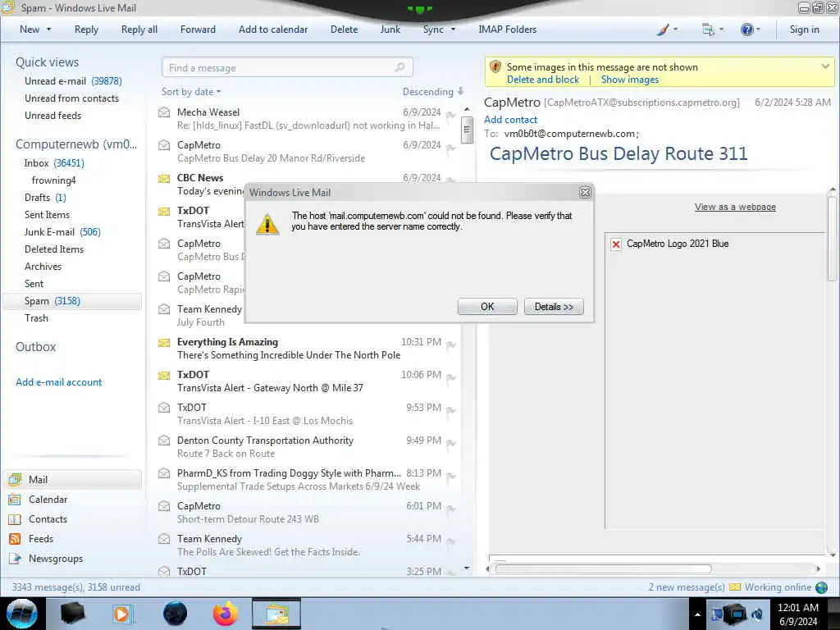Click the reading pane horizontal scrollbar

603,569
